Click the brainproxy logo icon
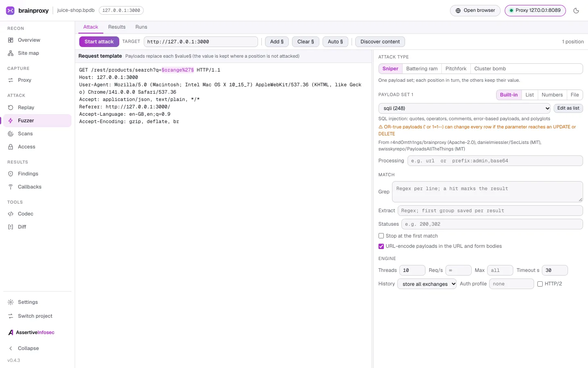The width and height of the screenshot is (588, 368). (10, 11)
